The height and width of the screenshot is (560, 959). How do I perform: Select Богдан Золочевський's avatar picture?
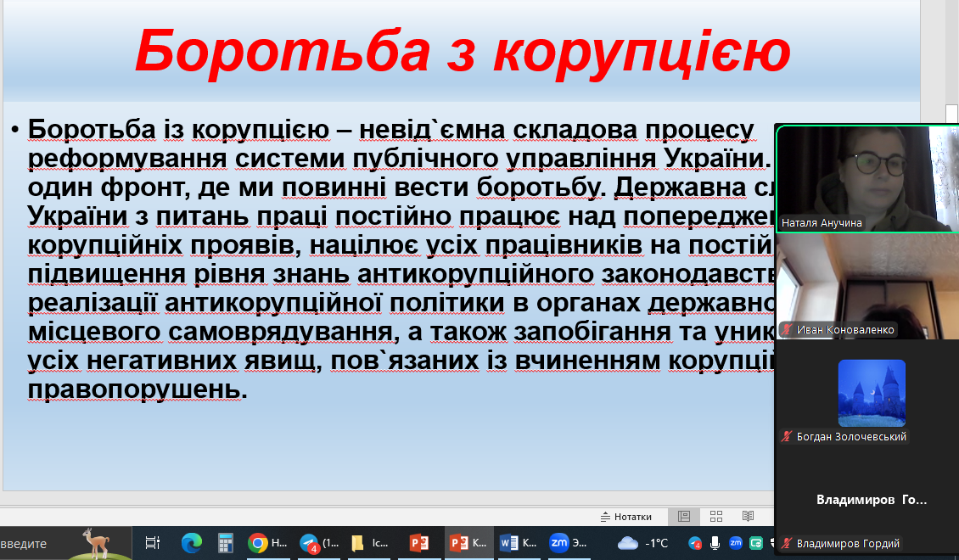872,393
